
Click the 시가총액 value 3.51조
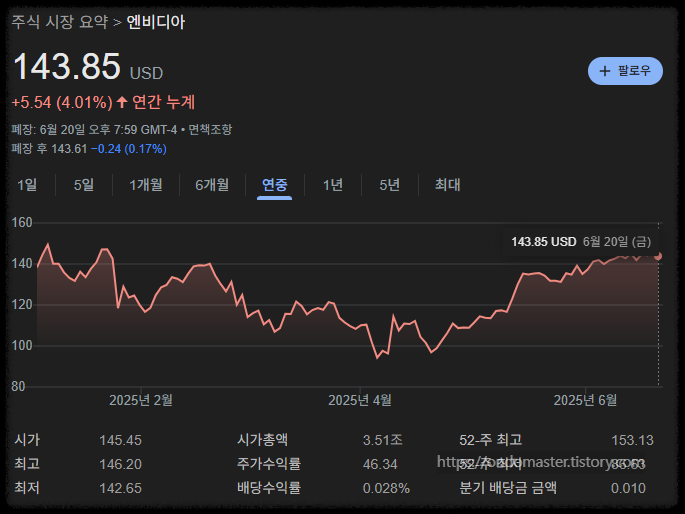pos(383,440)
